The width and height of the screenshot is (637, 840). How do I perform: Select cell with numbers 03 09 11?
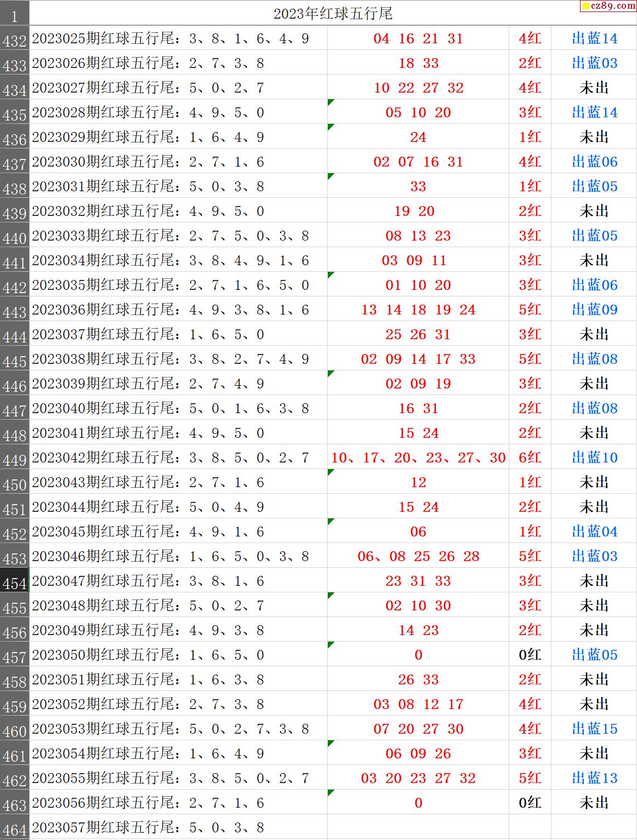[x=418, y=260]
